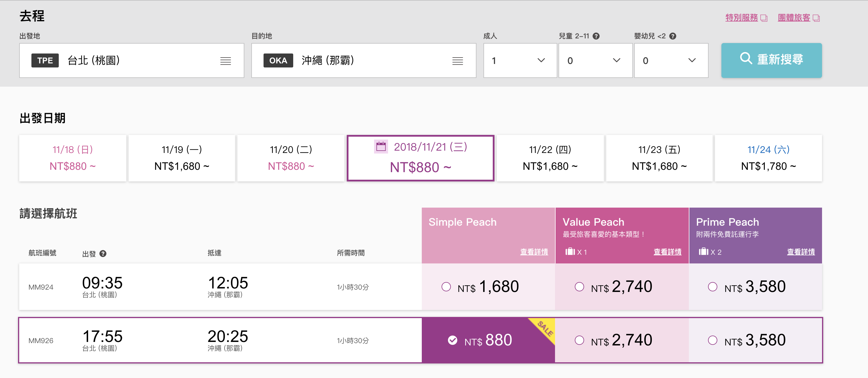This screenshot has height=378, width=868.
Task: Click flight number MM926
Action: pos(41,341)
